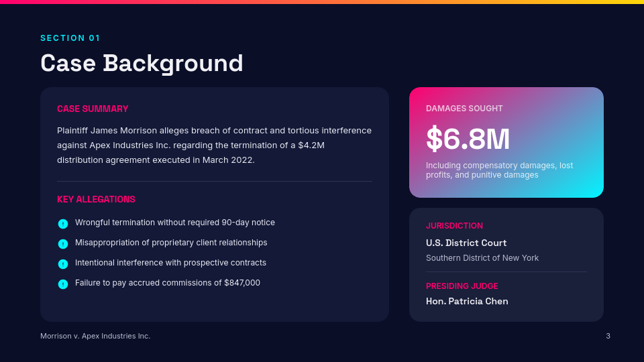Click the Misappropriation of proprietary client relationships text
The height and width of the screenshot is (362, 644).
pos(171,243)
